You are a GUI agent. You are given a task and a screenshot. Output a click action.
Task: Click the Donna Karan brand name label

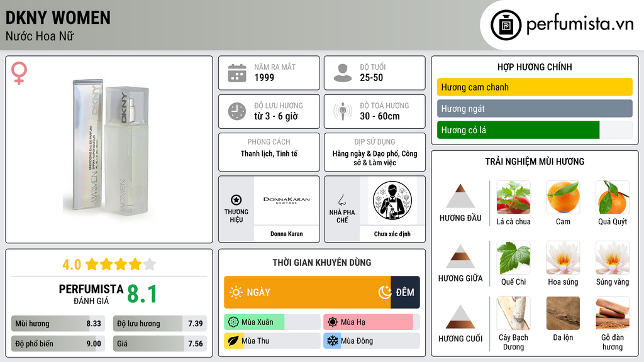coord(287,234)
